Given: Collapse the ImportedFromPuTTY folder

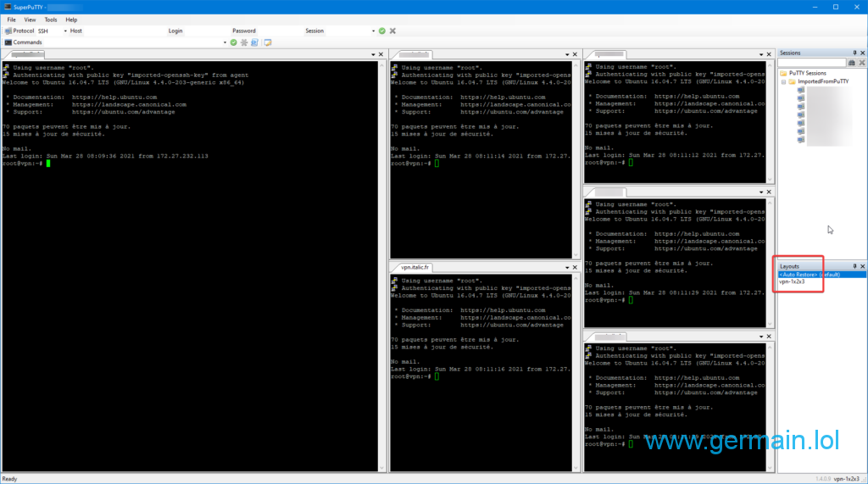Looking at the screenshot, I should 782,81.
